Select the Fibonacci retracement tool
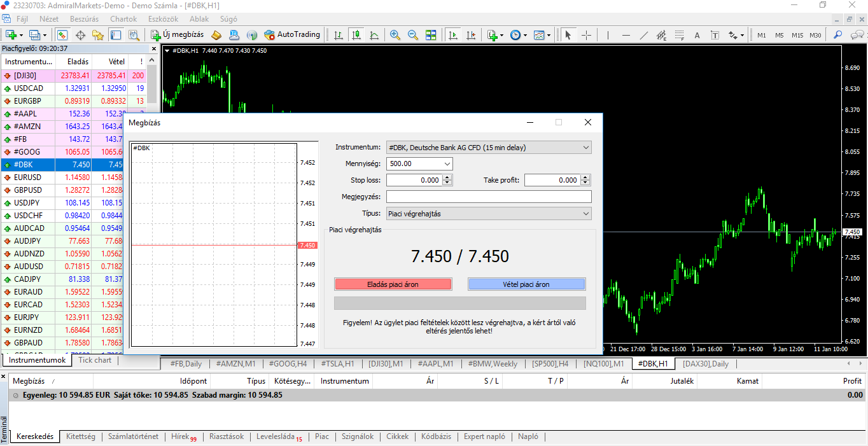This screenshot has width=868, height=446. tap(680, 35)
